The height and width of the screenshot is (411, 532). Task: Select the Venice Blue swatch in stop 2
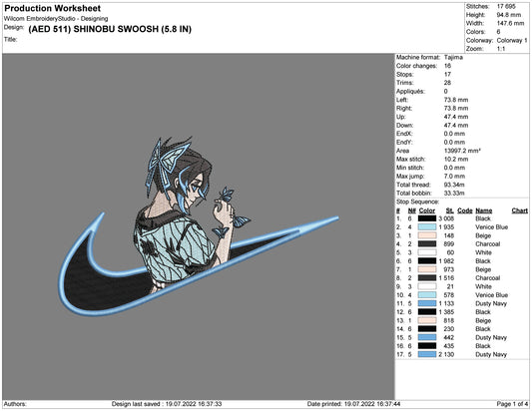click(427, 226)
